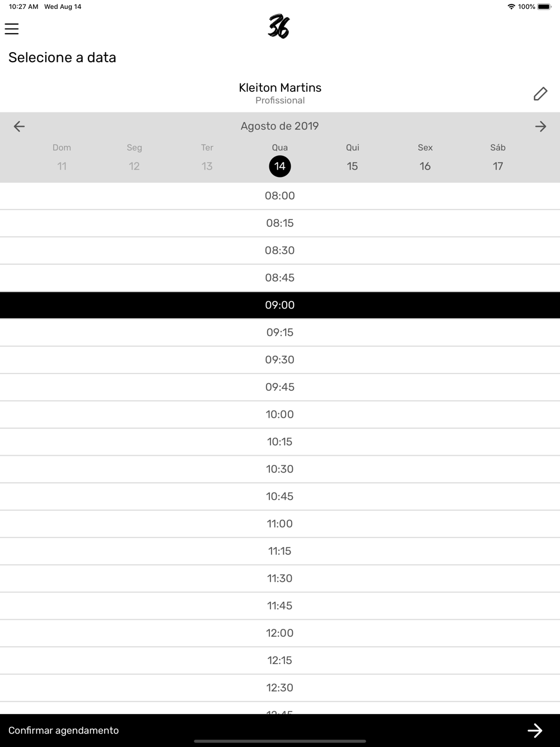Image resolution: width=560 pixels, height=747 pixels.
Task: Tap the 36 logo
Action: coord(279,26)
